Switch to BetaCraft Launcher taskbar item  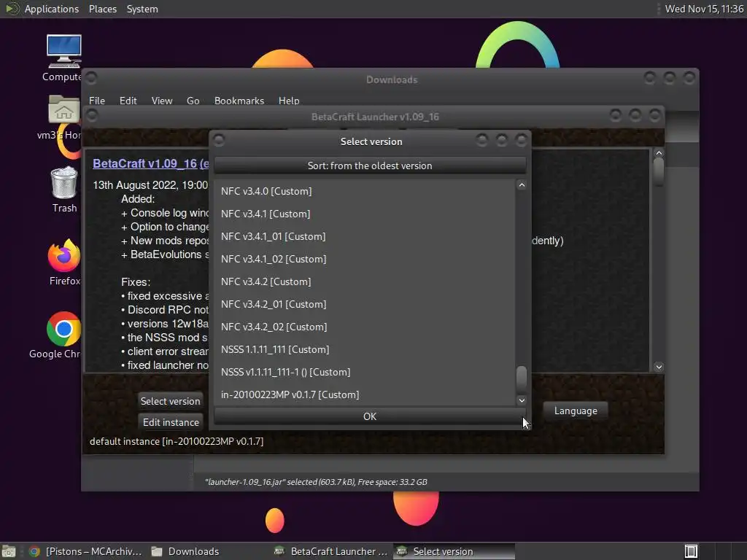point(332,551)
